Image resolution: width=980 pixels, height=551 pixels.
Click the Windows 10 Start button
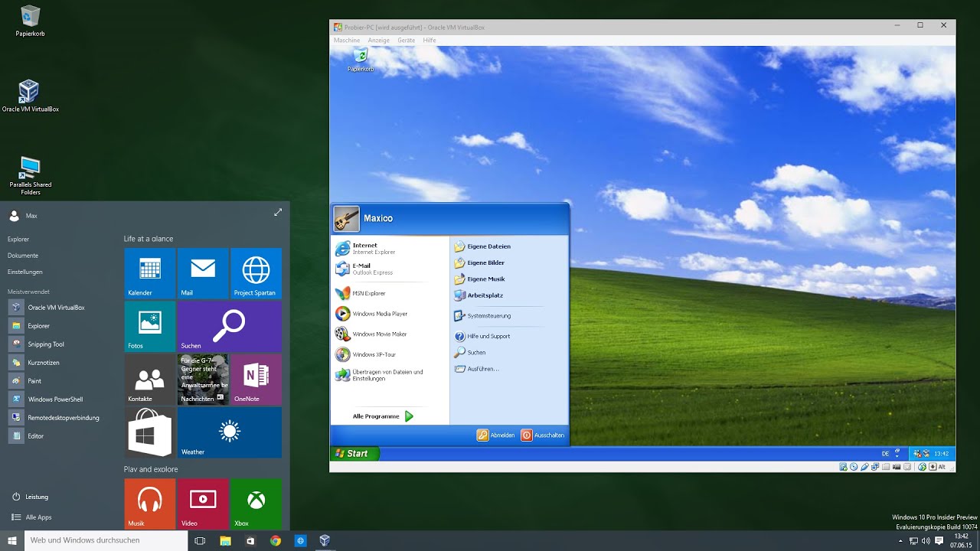(12, 540)
